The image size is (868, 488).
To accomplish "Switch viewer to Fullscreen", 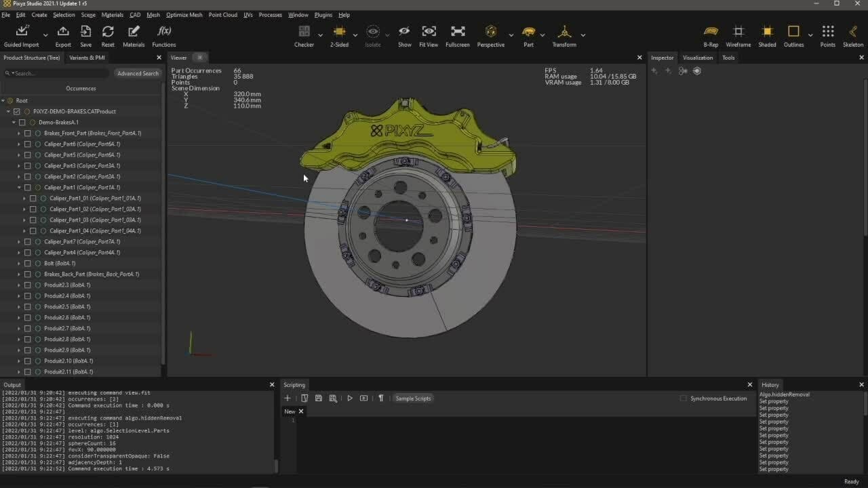I will point(458,31).
